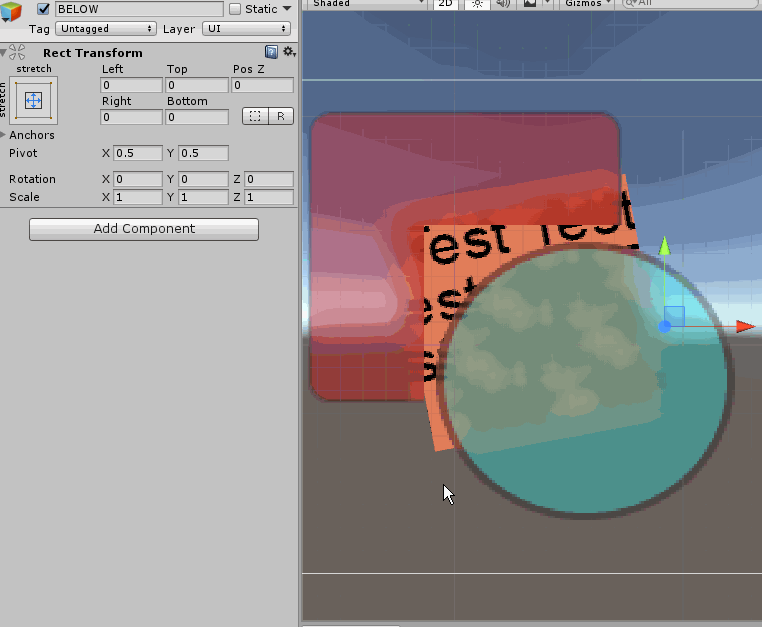Click the Rotation Z field
762x627 pixels.
[x=269, y=179]
